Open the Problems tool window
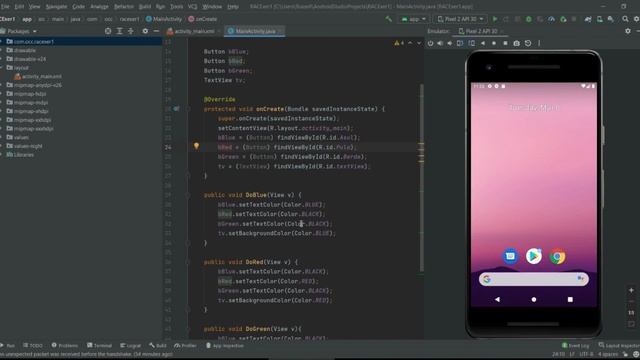This screenshot has height=360, width=640. point(64,346)
